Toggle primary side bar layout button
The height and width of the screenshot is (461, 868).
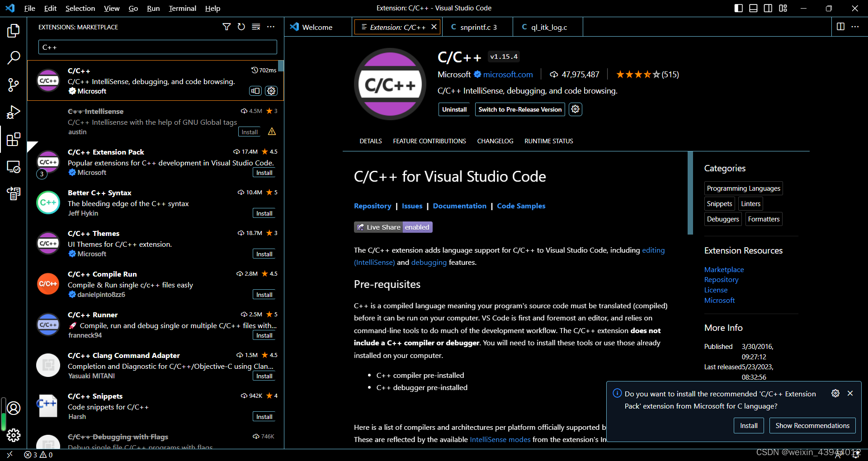[x=739, y=8]
